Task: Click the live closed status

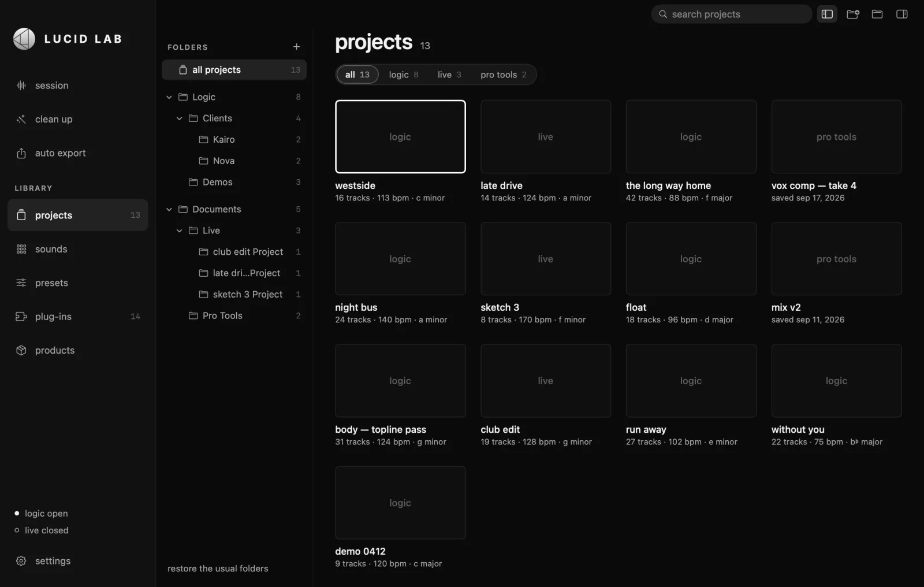Action: coord(41,530)
